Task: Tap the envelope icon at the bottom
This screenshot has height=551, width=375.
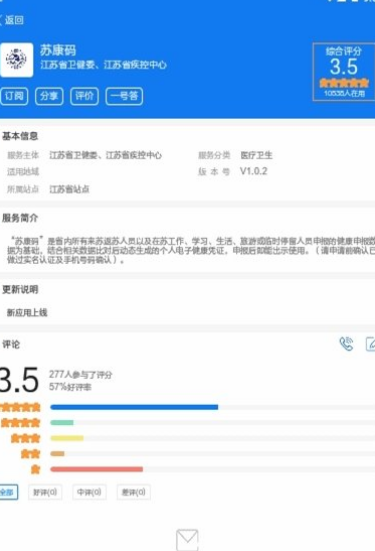Action: (187, 540)
